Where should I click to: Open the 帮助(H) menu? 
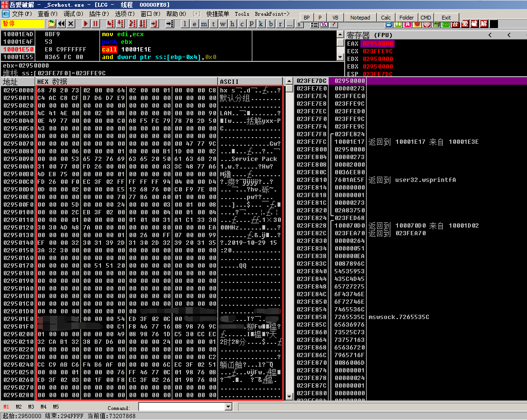click(176, 14)
